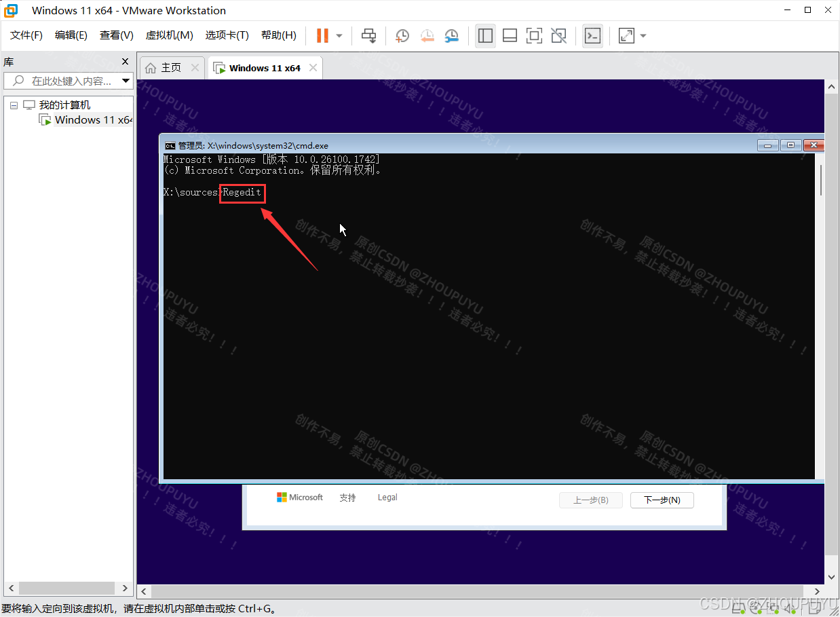Click the VM view scroll right arrow
This screenshot has width=840, height=617.
[x=817, y=592]
